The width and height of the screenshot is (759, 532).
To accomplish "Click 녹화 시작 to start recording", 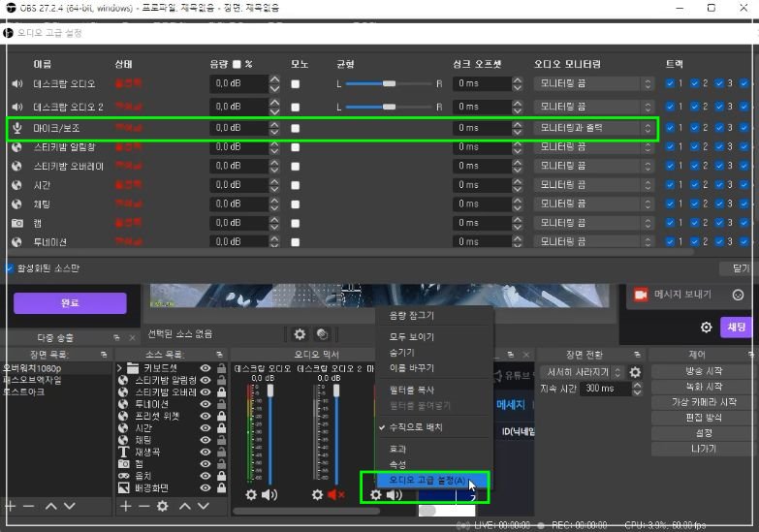I will pos(703,387).
